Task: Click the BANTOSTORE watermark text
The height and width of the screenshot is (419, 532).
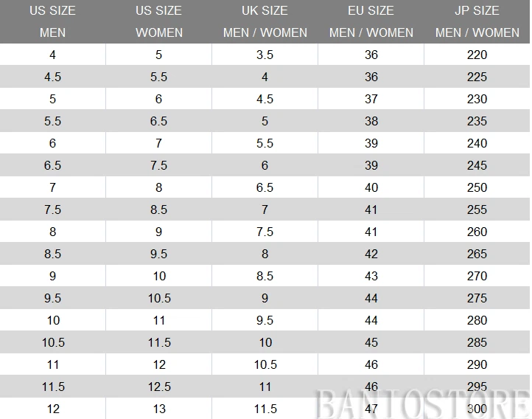Action: pyautogui.click(x=422, y=404)
